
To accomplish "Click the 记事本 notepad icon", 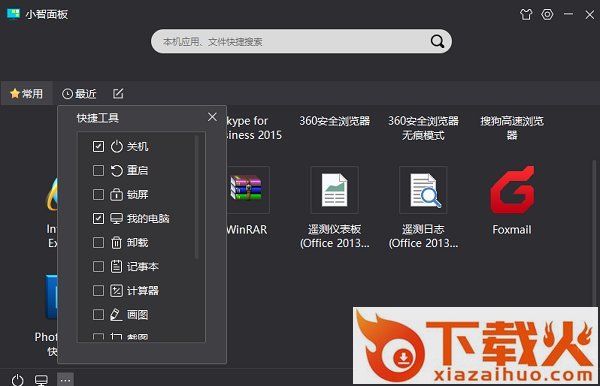I will tap(116, 267).
